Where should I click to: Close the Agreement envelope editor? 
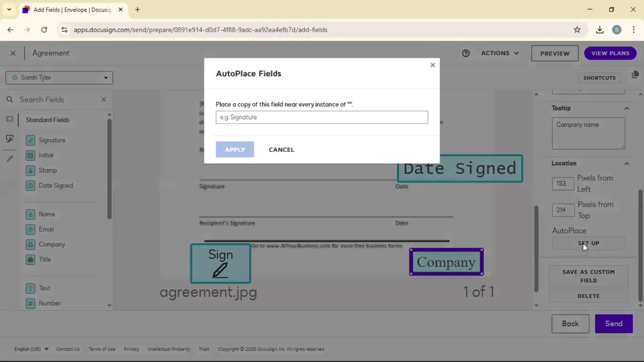click(13, 53)
